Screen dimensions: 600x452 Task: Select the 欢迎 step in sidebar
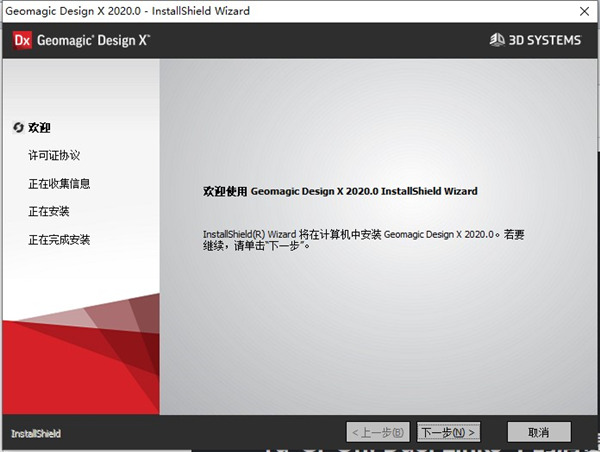click(x=39, y=128)
